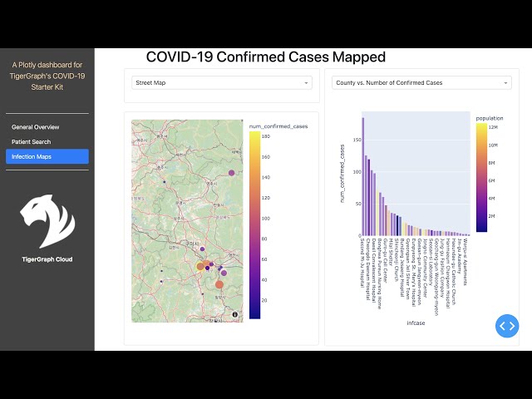This screenshot has width=532, height=399.
Task: Expand the arrow of the Street Map dropdown
Action: tap(306, 83)
